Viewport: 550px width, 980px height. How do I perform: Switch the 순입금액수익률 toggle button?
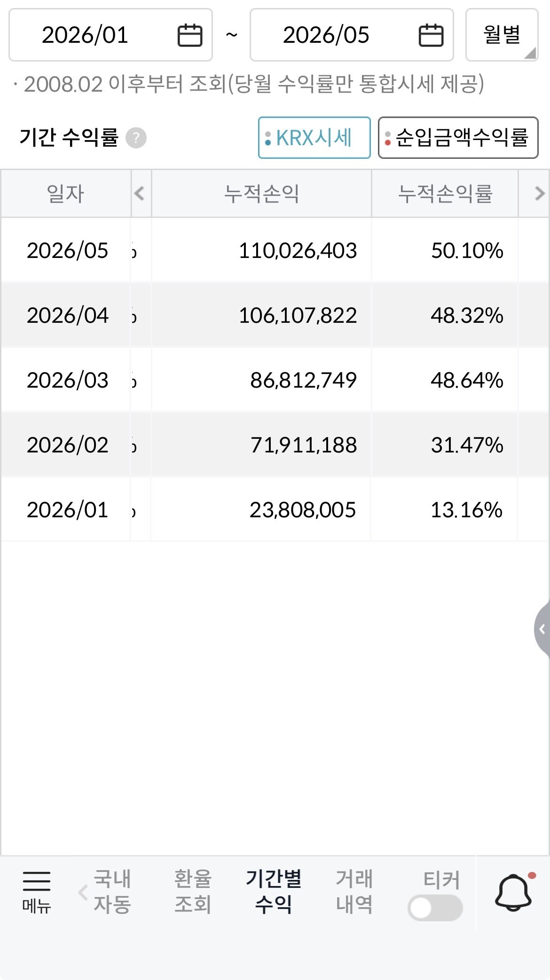click(x=458, y=138)
